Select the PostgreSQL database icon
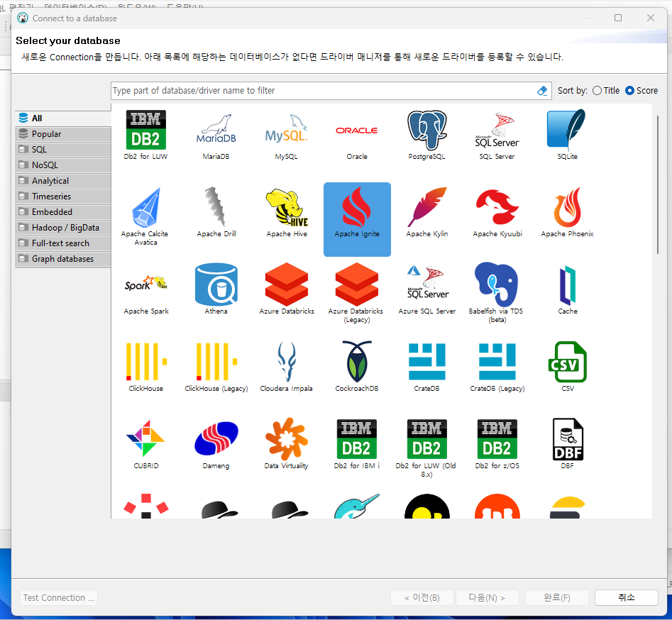 [x=427, y=131]
